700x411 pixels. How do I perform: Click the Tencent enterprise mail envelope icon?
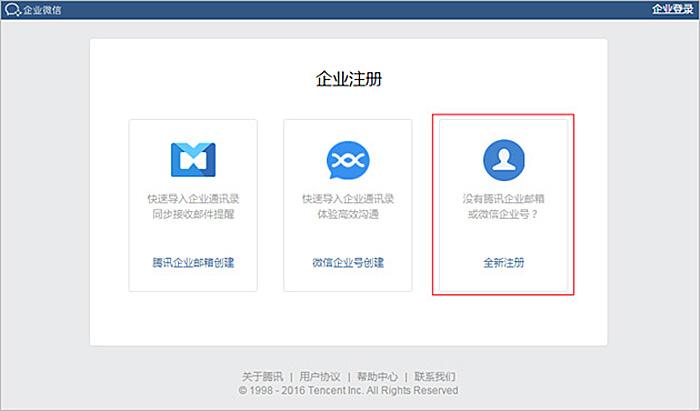(x=193, y=159)
